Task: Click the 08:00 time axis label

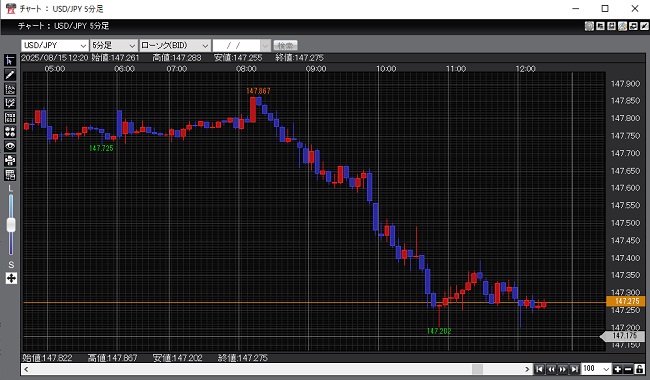Action: coord(246,69)
